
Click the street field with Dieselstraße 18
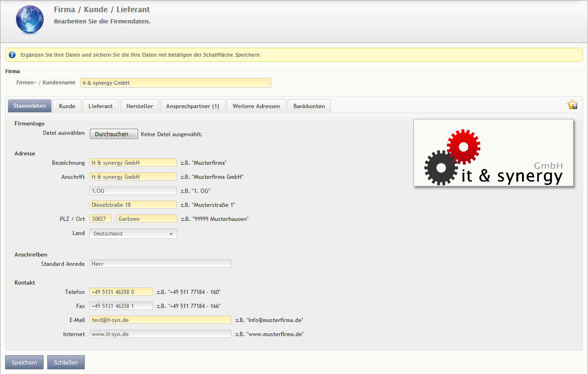point(133,205)
